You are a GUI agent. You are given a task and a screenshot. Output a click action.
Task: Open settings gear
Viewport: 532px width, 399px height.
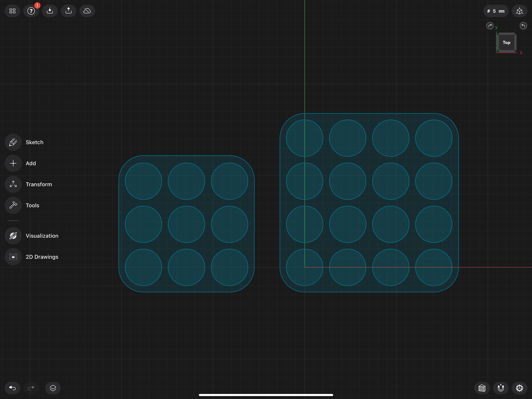(519, 388)
